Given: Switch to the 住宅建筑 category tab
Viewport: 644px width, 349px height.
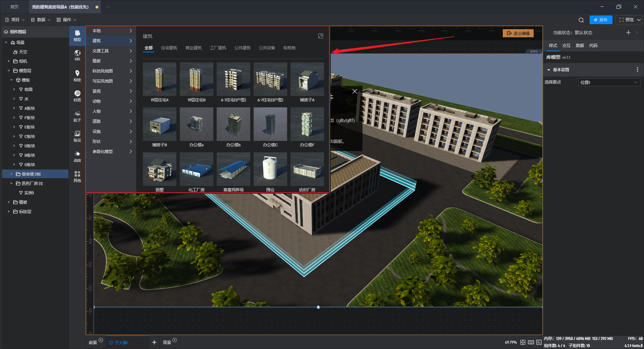Looking at the screenshot, I should point(169,48).
